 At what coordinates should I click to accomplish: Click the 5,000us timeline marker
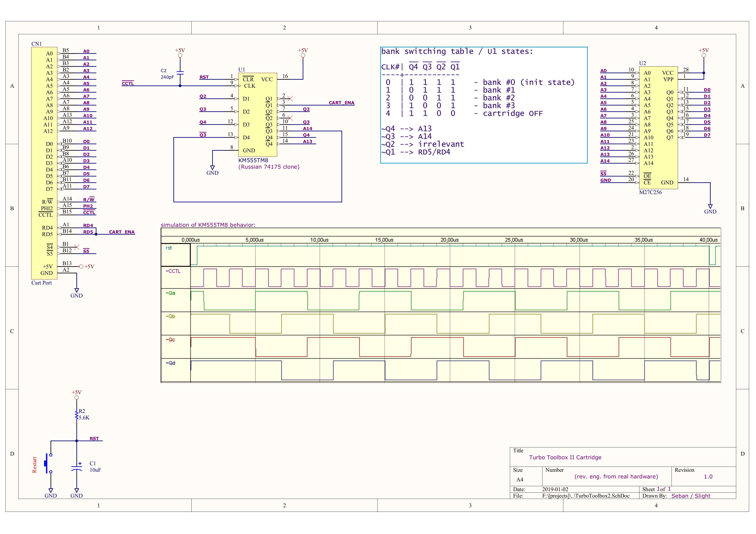(255, 240)
